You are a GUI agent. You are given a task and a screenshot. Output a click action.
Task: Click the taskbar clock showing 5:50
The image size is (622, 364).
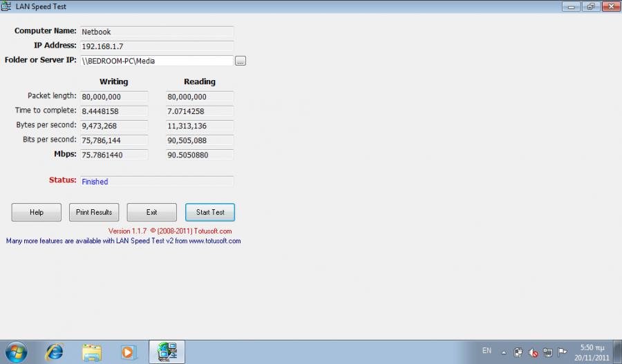pyautogui.click(x=591, y=352)
